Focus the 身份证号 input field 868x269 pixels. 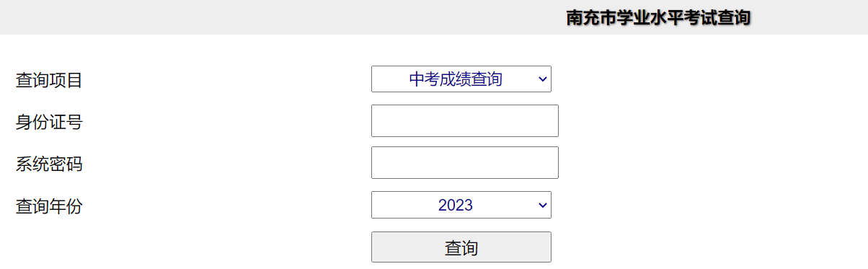click(x=464, y=120)
